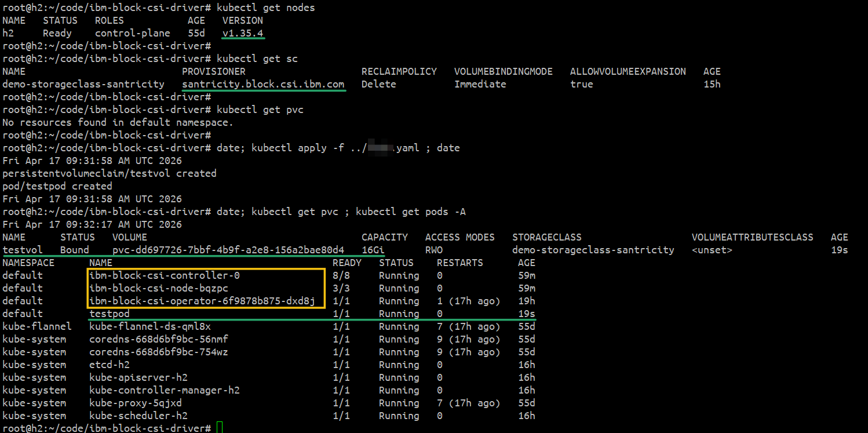
Task: Click the 8/8 ready count
Action: tap(341, 275)
